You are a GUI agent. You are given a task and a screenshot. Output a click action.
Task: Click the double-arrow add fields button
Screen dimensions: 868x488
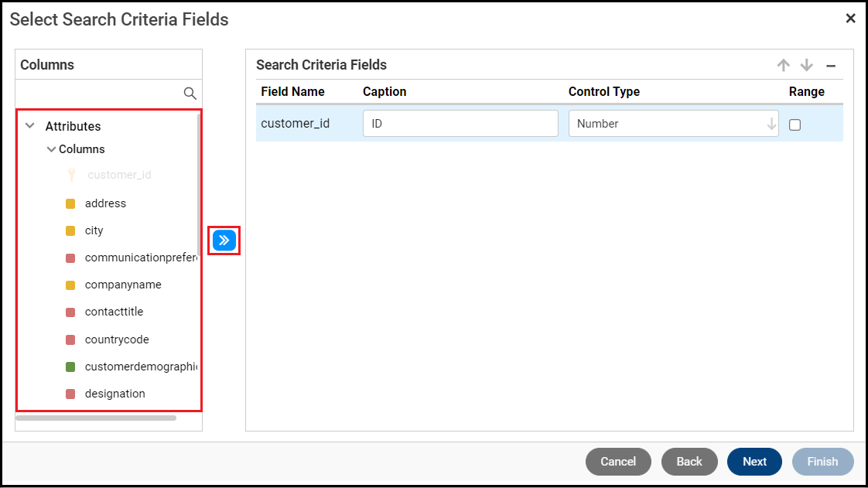(x=224, y=240)
